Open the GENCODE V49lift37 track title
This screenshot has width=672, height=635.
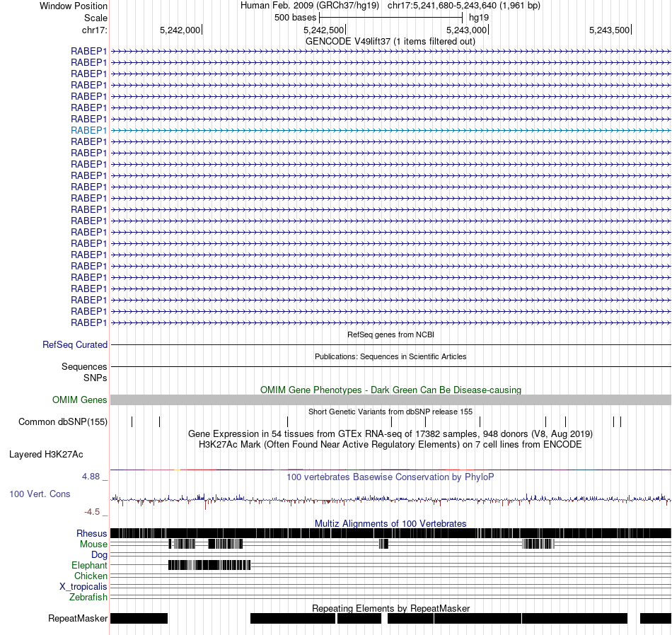390,42
